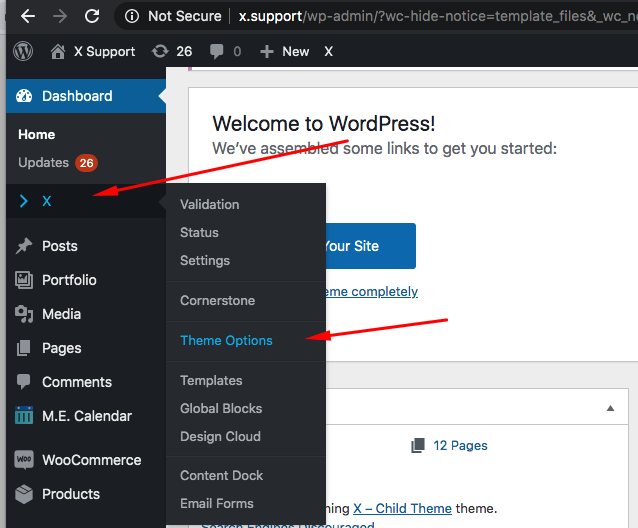Open Design Cloud submenu entry
Viewport: 638px width, 528px height.
(221, 436)
